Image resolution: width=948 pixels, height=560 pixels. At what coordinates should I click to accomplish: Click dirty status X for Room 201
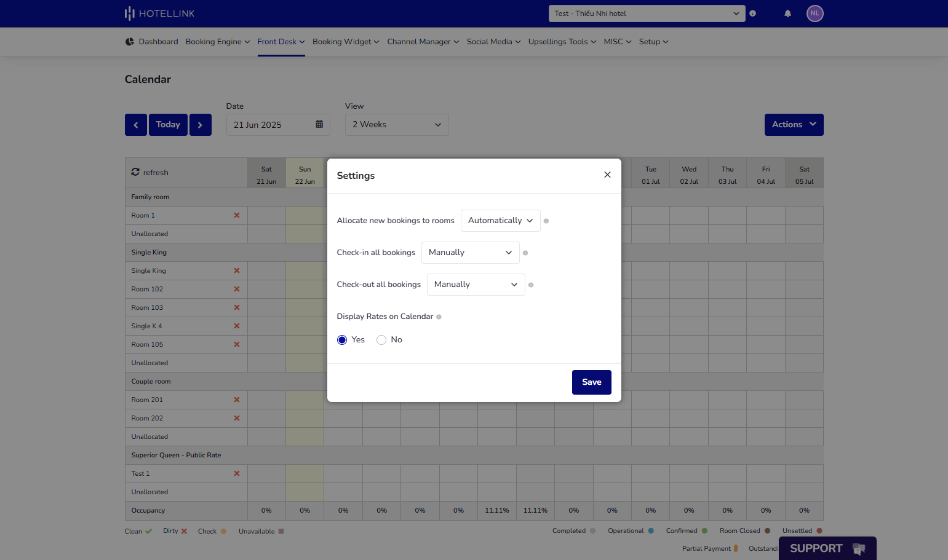pyautogui.click(x=237, y=400)
